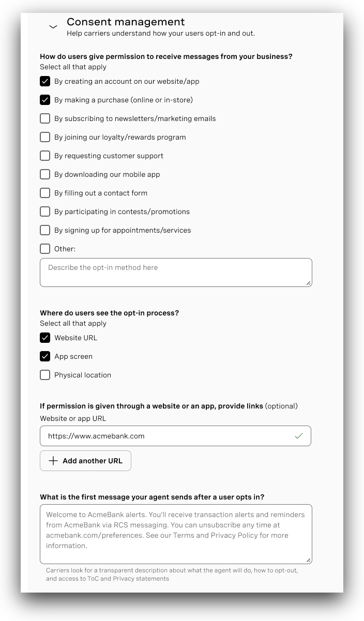Enable 'By subscribing to newsletters/marketing emails'
Viewport: 364px width, 621px height.
pyautogui.click(x=45, y=118)
